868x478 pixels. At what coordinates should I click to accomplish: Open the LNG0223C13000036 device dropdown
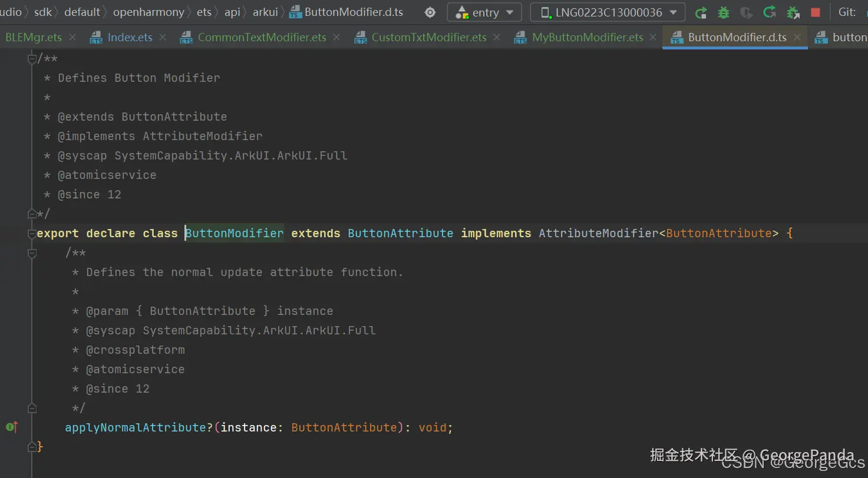pyautogui.click(x=608, y=12)
